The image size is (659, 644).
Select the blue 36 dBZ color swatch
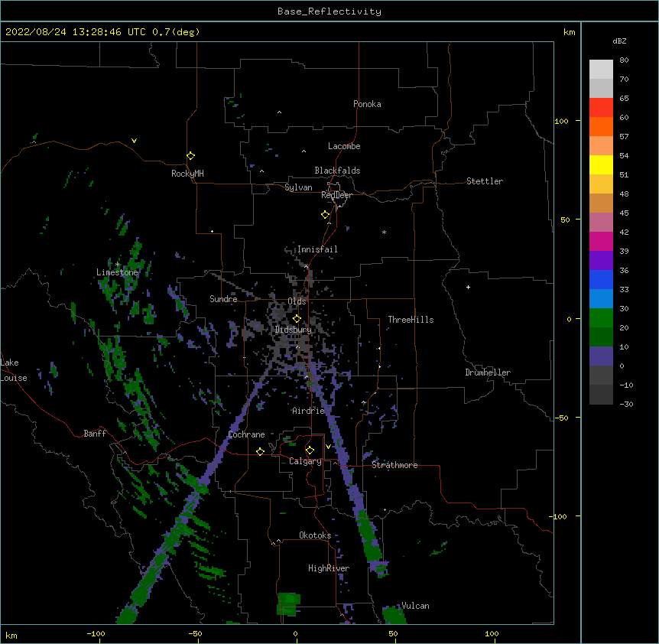tap(601, 279)
